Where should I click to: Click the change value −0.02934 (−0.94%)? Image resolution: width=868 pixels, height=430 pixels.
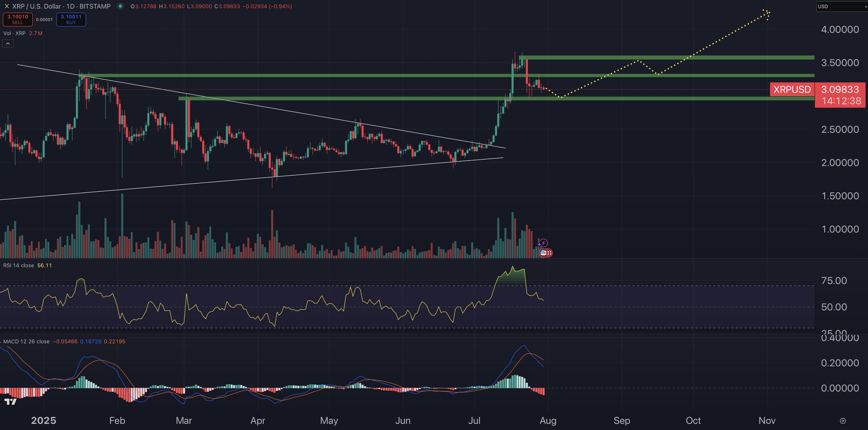coord(267,6)
